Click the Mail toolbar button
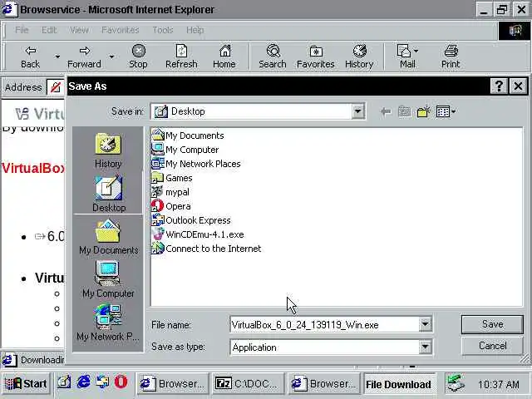This screenshot has height=399, width=532. [x=406, y=57]
